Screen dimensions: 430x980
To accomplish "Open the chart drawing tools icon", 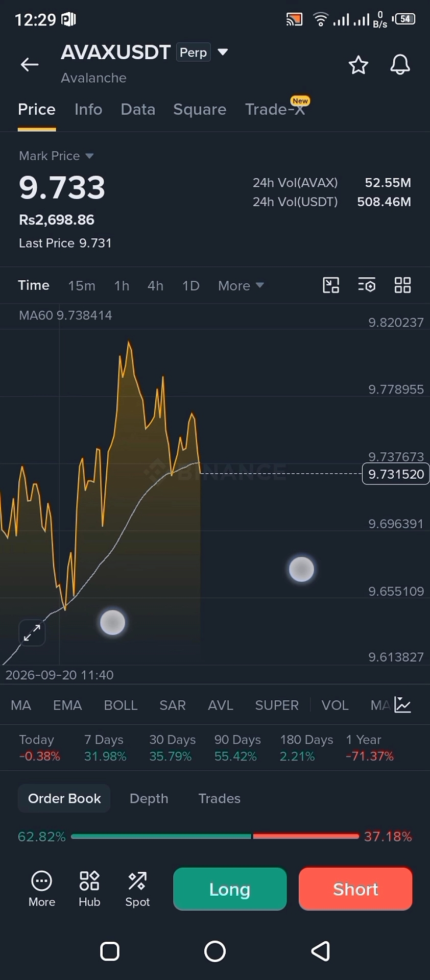I will [331, 285].
